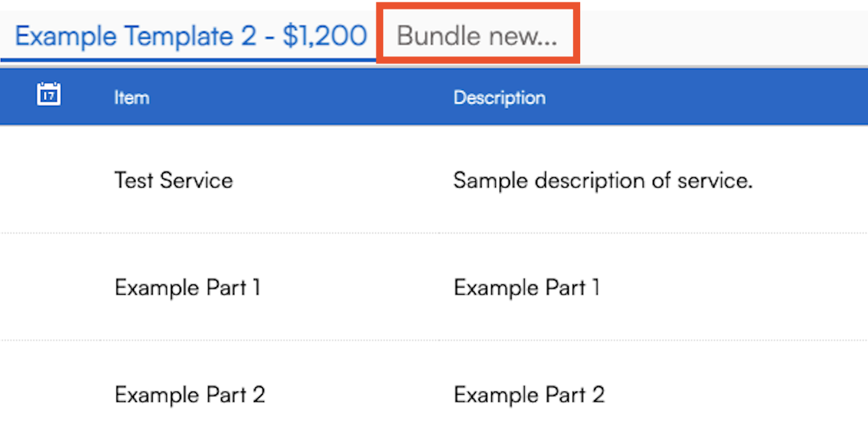Viewport: 868px width, 427px height.
Task: Click blue underline beneath Example Template 2 tab
Action: (188, 60)
